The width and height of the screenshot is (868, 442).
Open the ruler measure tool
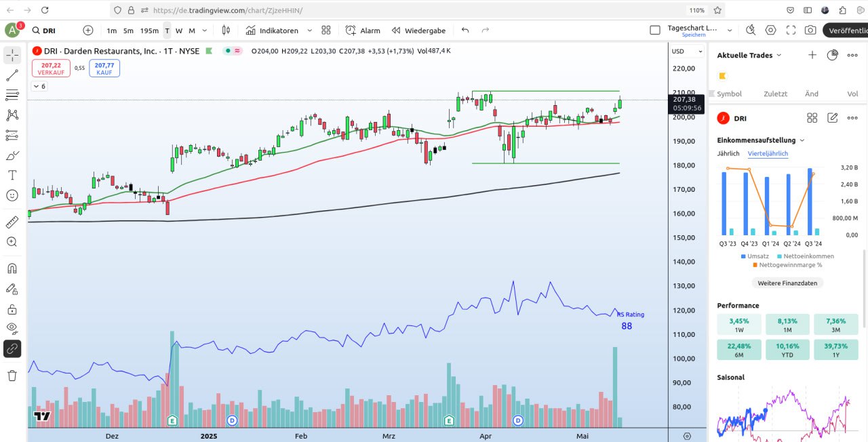point(12,222)
